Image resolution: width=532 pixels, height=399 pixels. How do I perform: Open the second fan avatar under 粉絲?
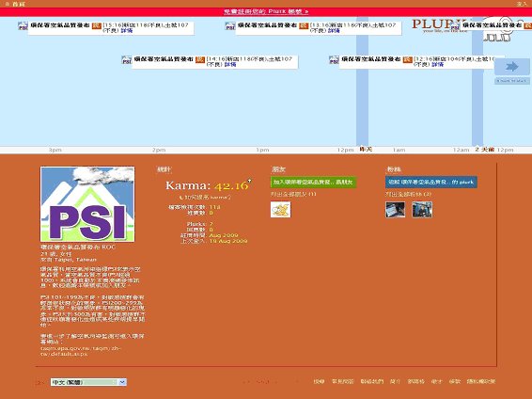[422, 210]
